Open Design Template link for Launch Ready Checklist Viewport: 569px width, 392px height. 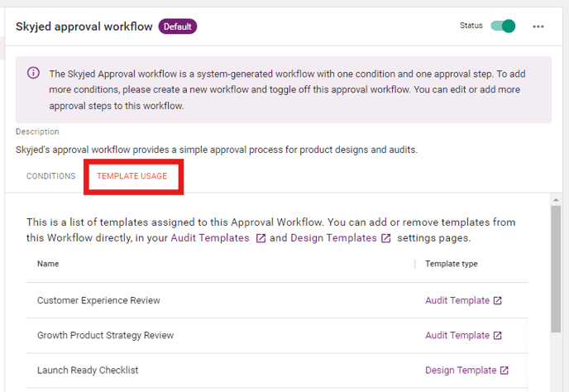tap(461, 370)
